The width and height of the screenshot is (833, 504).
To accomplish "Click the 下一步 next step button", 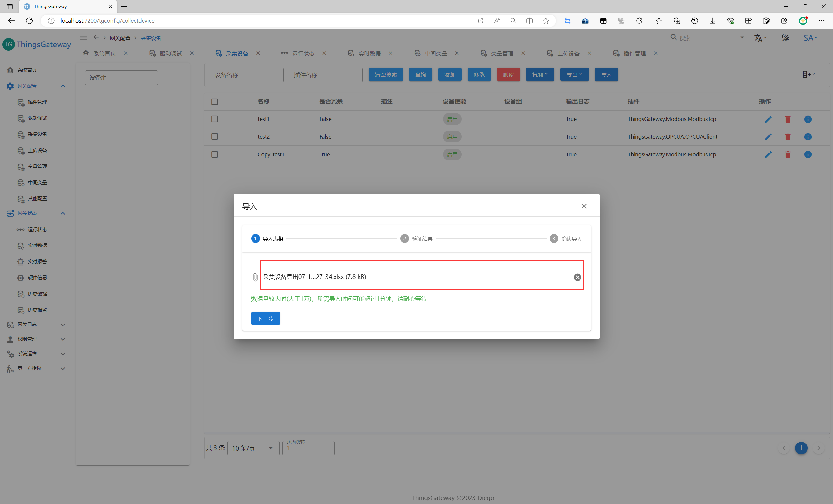I will [265, 319].
